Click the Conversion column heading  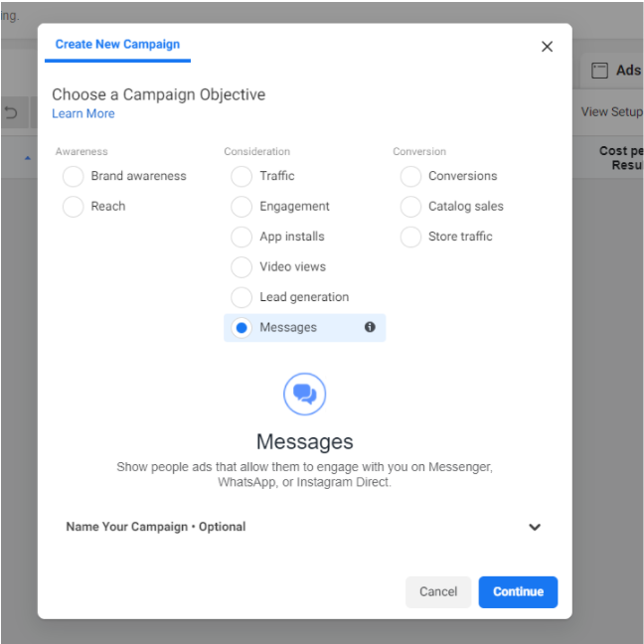pos(419,151)
